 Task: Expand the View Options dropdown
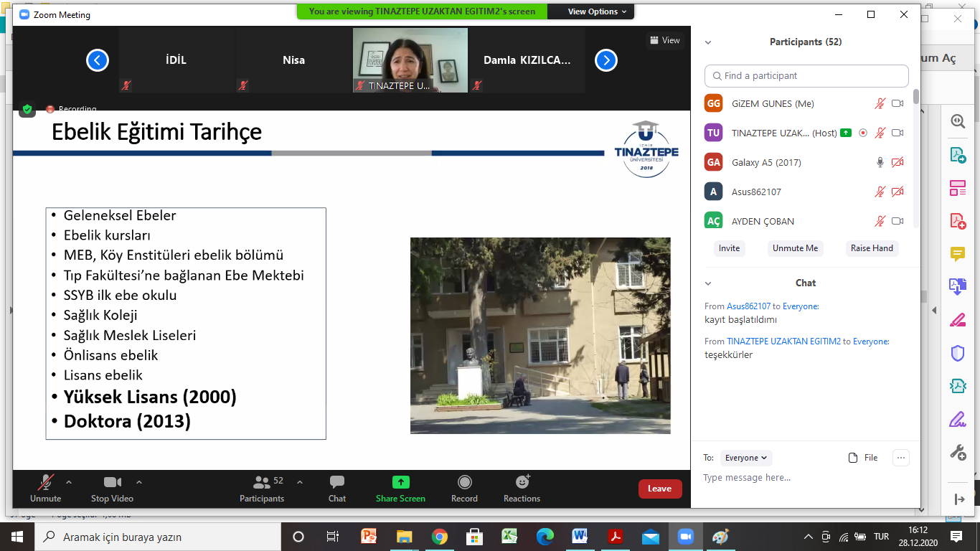[597, 11]
